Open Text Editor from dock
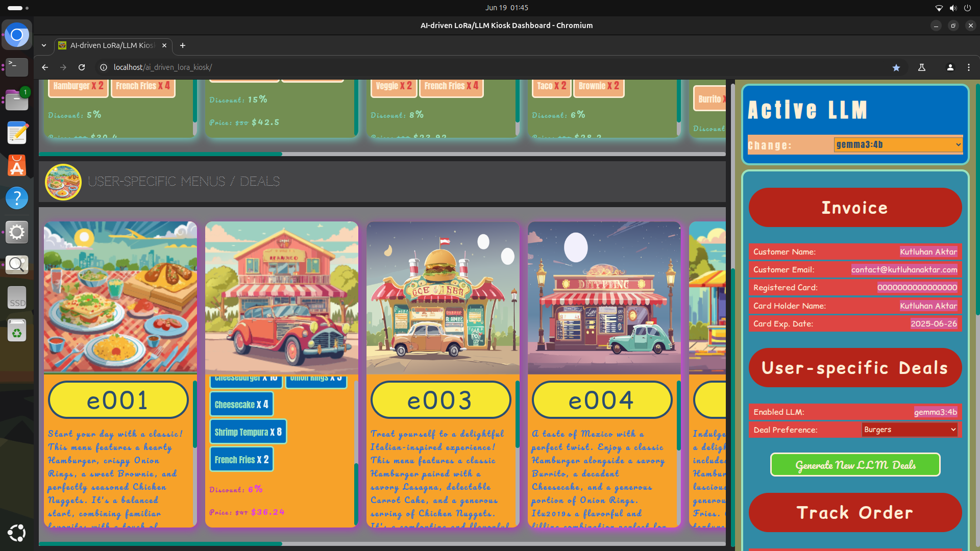This screenshot has height=551, width=980. 17,133
